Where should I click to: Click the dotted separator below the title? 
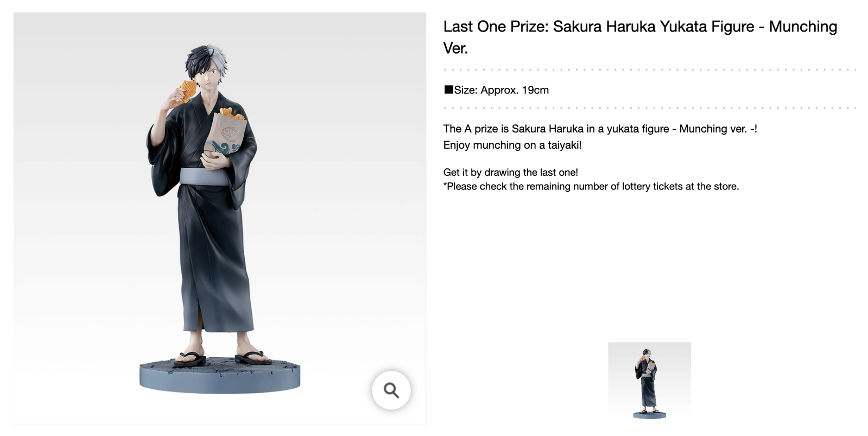pos(650,69)
